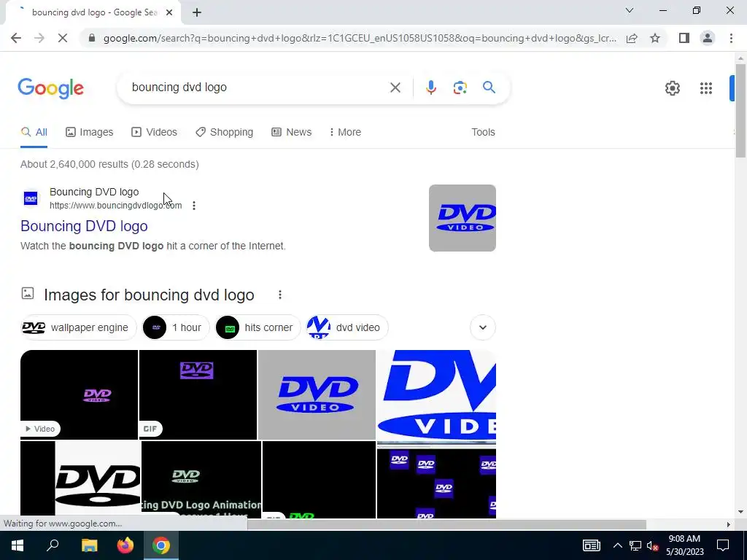Switch to Images results tab

pyautogui.click(x=90, y=133)
